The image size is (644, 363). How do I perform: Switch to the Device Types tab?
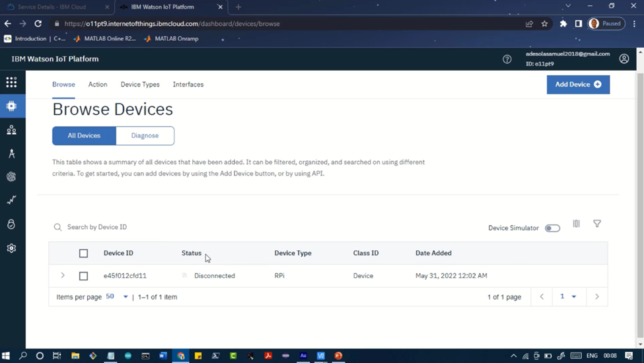pos(140,84)
